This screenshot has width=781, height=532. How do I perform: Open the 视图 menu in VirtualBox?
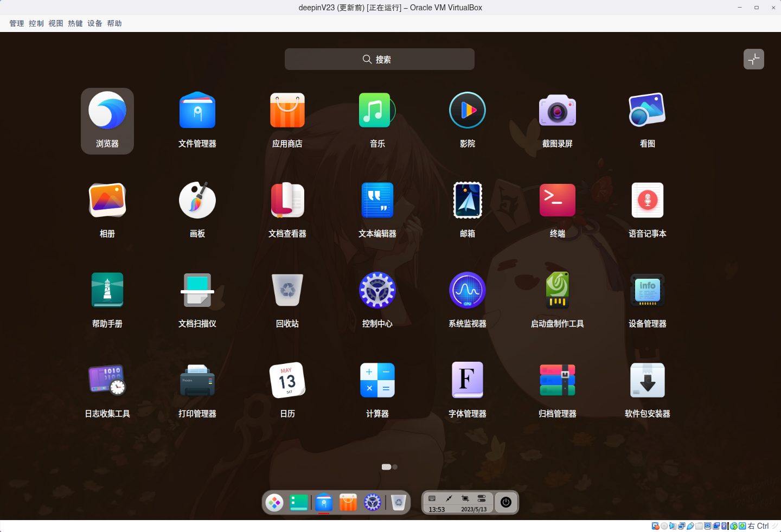click(55, 23)
